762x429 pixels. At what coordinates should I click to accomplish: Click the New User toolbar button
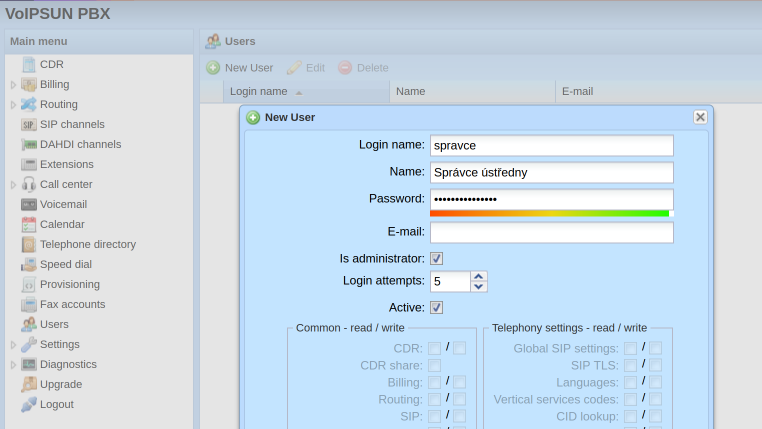coord(240,68)
